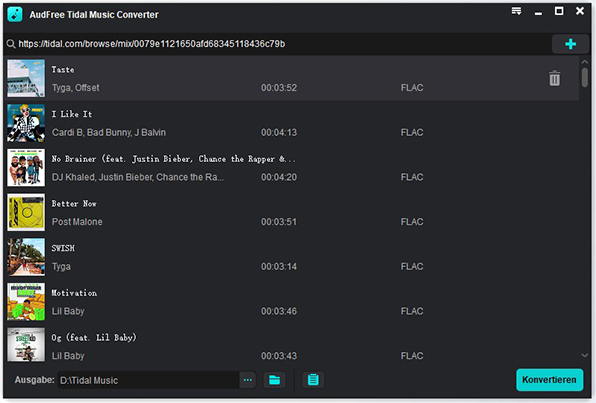Viewport: 596px width, 403px height.
Task: Click FLAC format of Better Now row
Action: tap(412, 222)
